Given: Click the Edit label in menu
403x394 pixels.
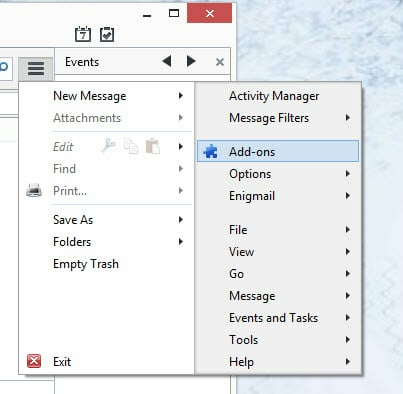Looking at the screenshot, I should click(x=63, y=147).
